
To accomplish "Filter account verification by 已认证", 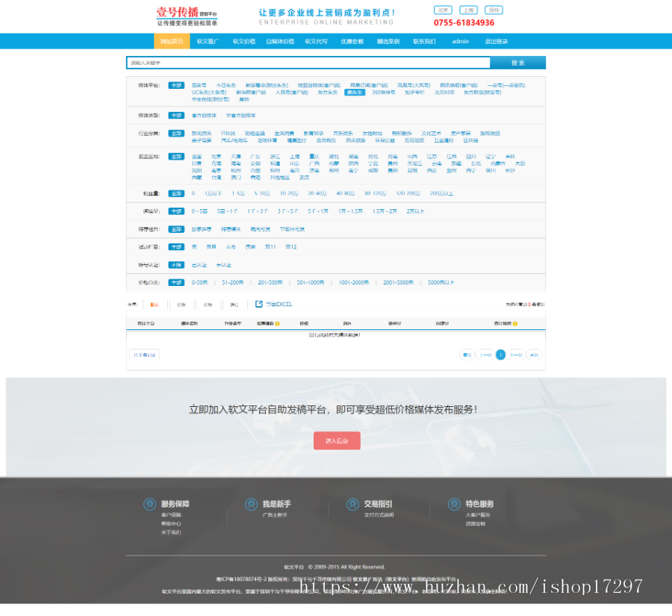I will (199, 265).
